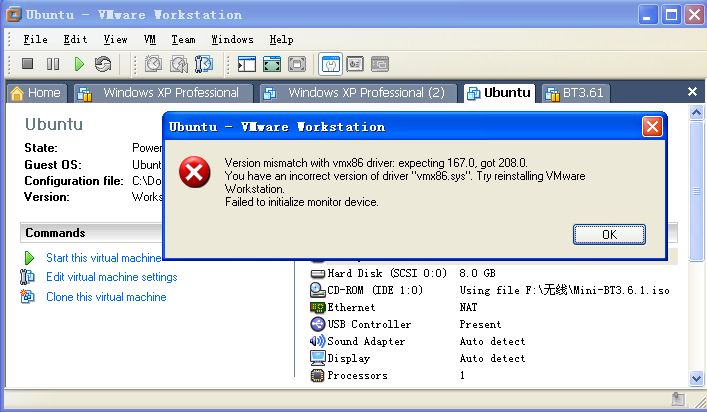Viewport: 707px width, 412px height.
Task: Click the CD-ROM device icon
Action: [x=317, y=290]
